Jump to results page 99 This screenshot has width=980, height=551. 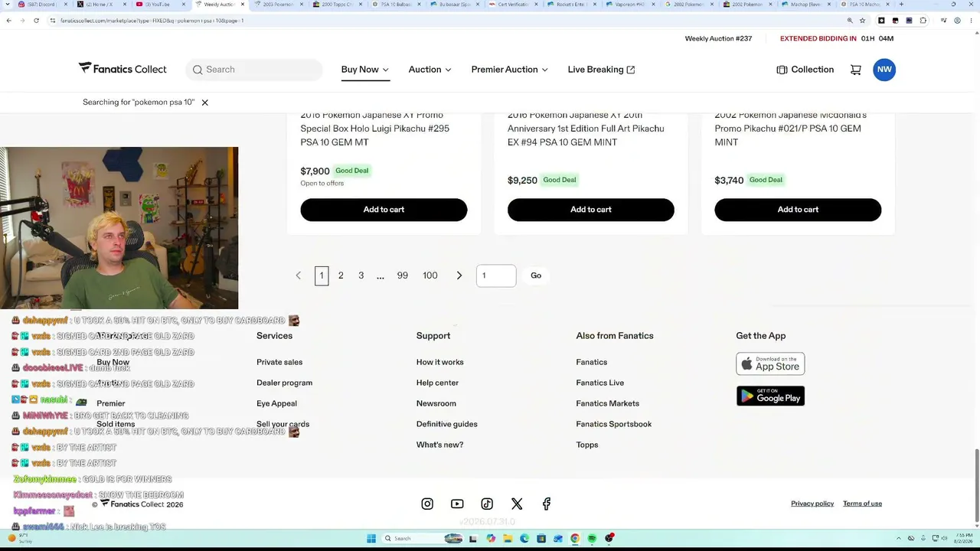402,275
